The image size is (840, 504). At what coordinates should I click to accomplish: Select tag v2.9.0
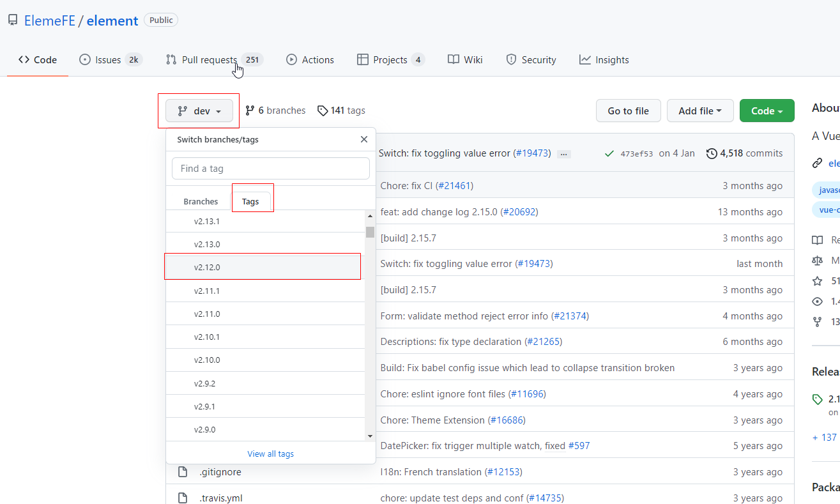point(265,429)
